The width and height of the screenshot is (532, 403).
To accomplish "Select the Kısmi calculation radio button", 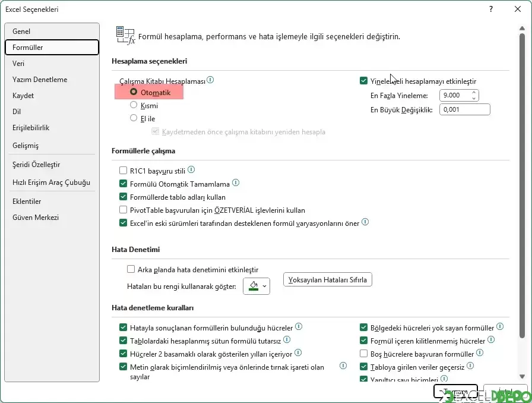I will pyautogui.click(x=134, y=105).
